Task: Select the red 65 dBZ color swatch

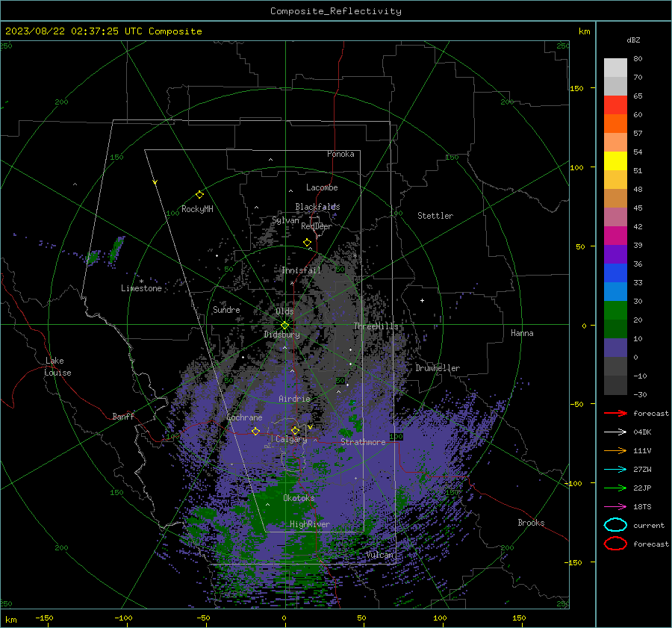Action: coord(615,105)
